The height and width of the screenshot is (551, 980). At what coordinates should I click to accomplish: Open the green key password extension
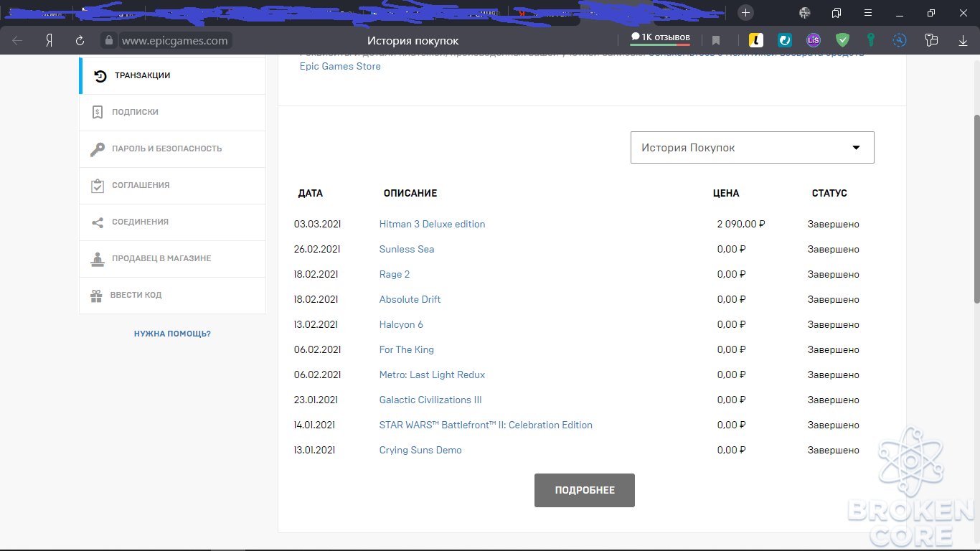[871, 40]
